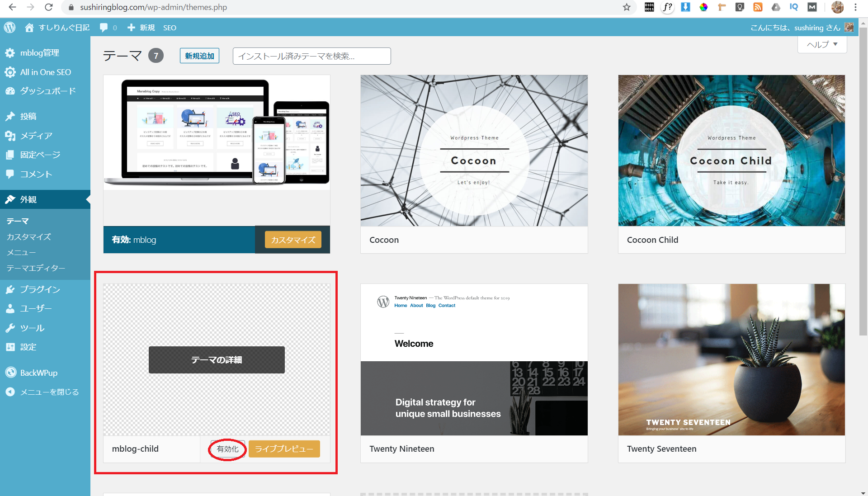This screenshot has height=496, width=868.
Task: Select the Cocoon Child theme thumbnail
Action: (x=731, y=151)
